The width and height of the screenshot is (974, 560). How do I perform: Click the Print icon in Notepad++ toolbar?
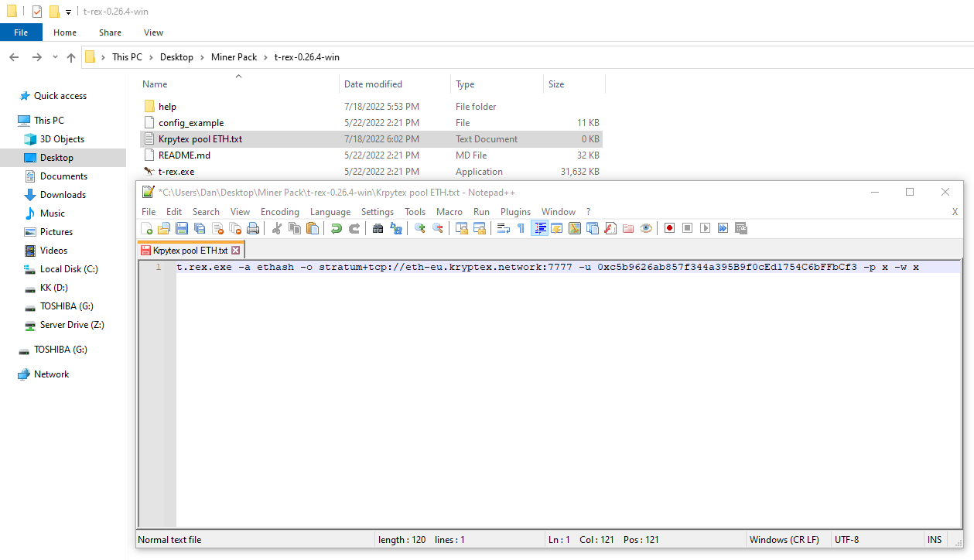(x=252, y=228)
